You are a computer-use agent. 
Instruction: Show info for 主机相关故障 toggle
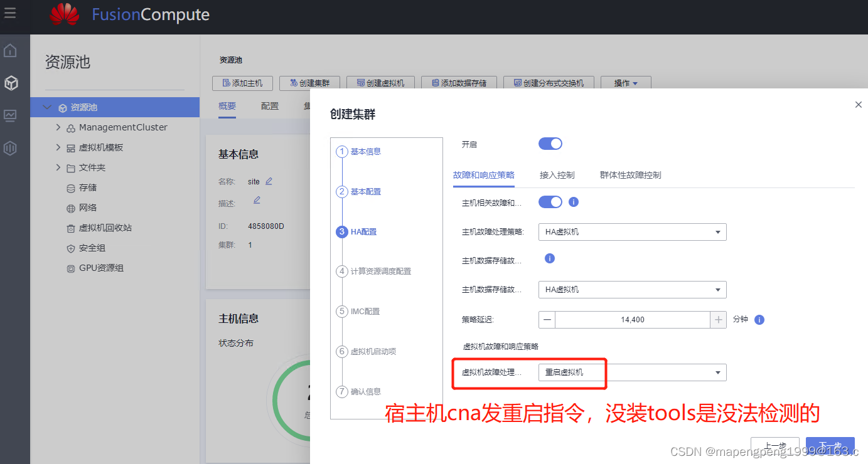[x=573, y=202]
